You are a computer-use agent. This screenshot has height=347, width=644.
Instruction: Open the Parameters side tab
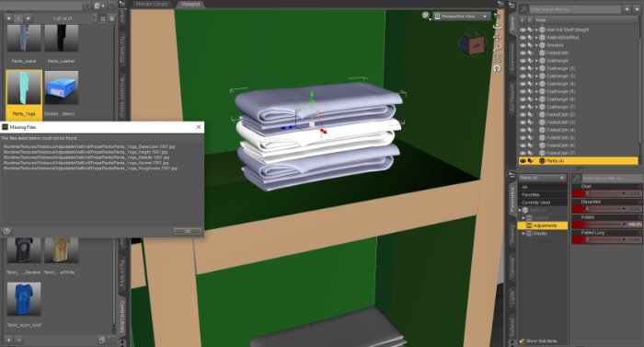pyautogui.click(x=512, y=199)
